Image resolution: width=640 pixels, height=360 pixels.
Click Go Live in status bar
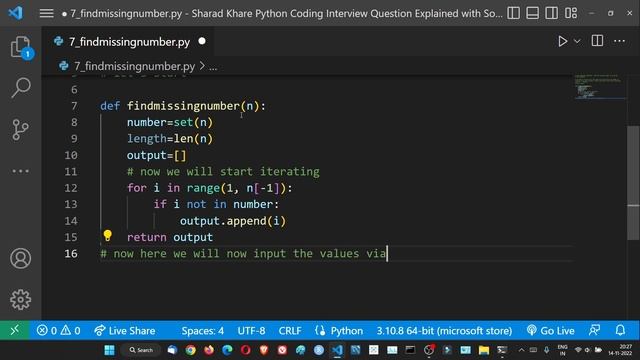[551, 331]
